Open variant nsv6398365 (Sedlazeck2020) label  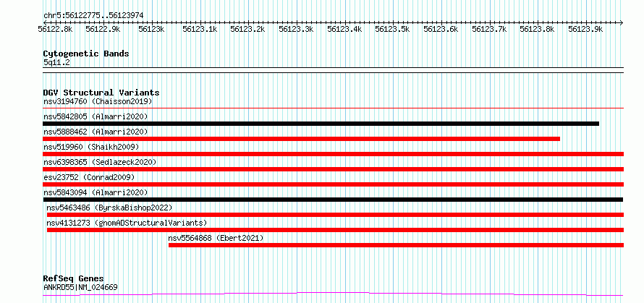point(100,162)
